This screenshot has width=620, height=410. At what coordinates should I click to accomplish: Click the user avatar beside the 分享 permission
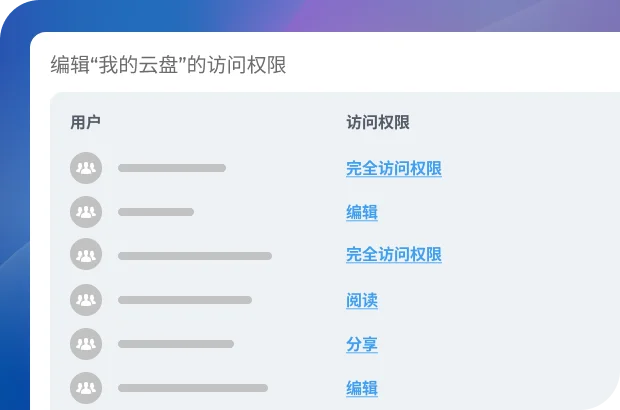pos(86,344)
